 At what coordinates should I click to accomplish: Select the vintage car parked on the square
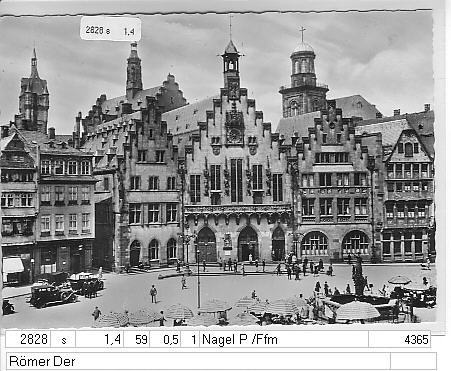tap(53, 295)
